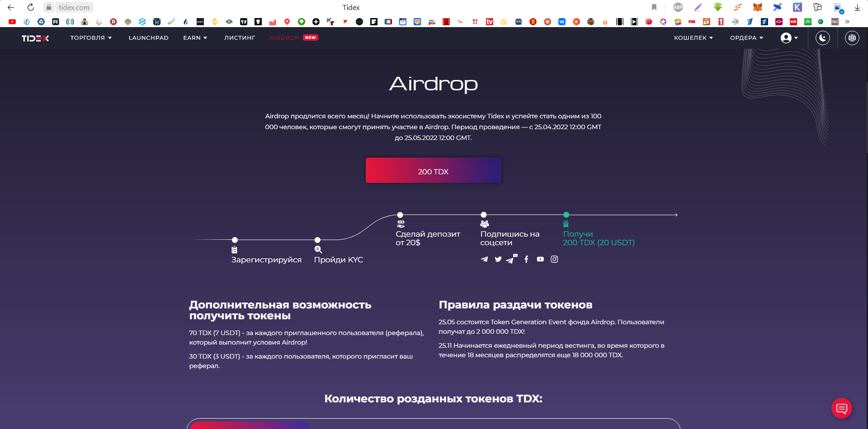The height and width of the screenshot is (429, 868).
Task: Open the AIRDROP NEW menu item
Action: (x=294, y=38)
